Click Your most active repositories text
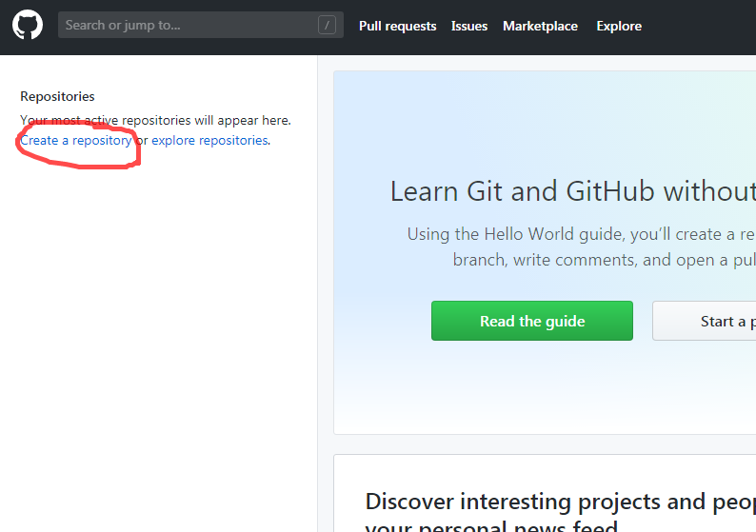 click(155, 120)
